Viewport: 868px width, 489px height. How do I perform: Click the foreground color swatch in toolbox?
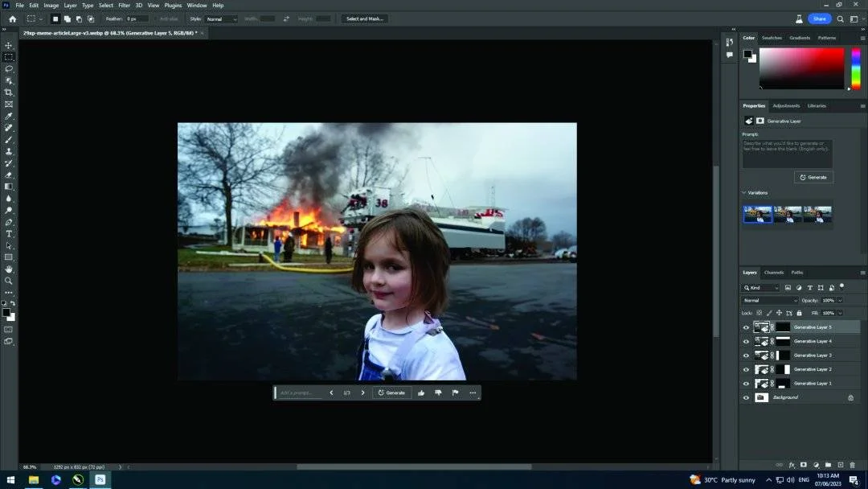click(x=6, y=313)
